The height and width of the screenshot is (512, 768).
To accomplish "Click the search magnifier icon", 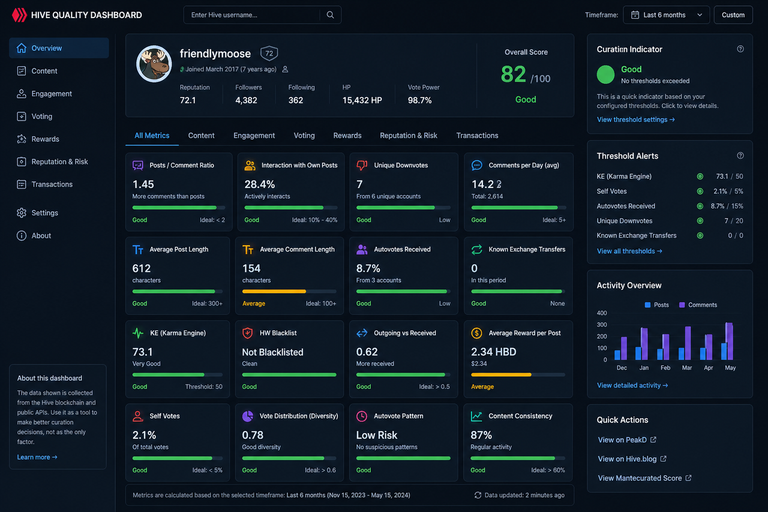I will pos(331,15).
